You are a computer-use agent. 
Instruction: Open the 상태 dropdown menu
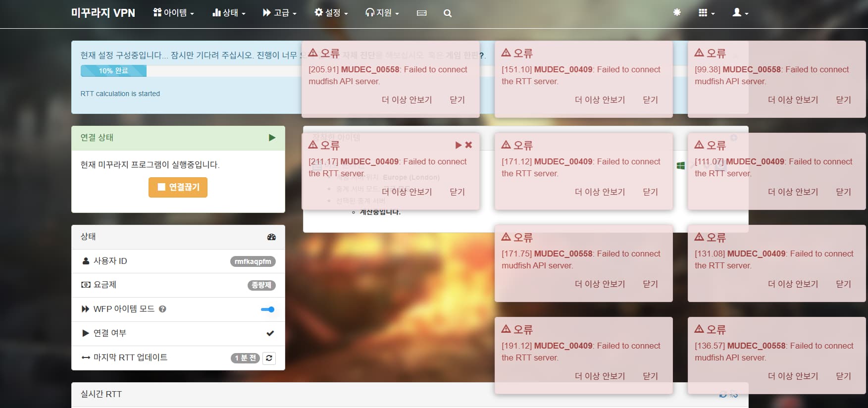coord(229,13)
